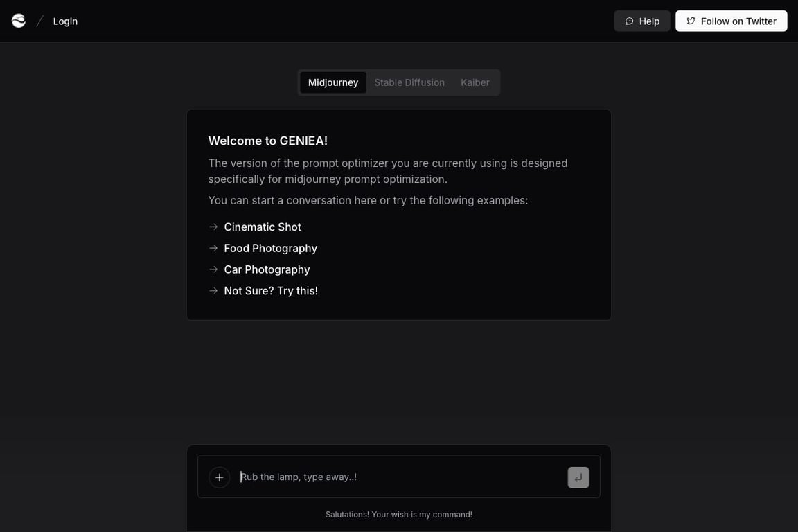Focus the Rub the lamp prompt field
Image resolution: width=798 pixels, height=532 pixels.
tap(400, 477)
